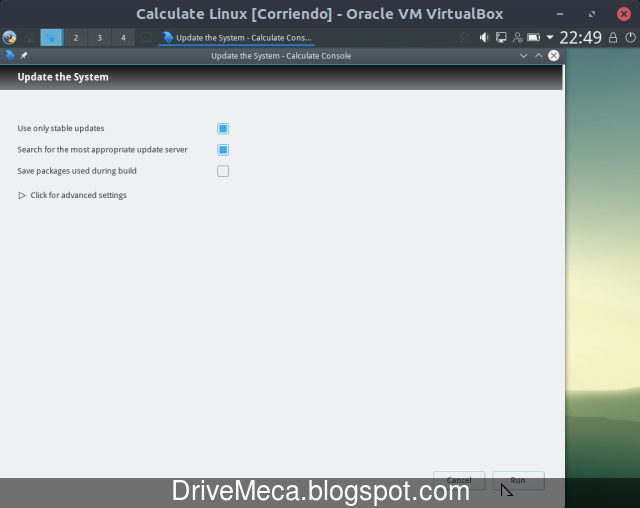The width and height of the screenshot is (640, 508).
Task: Click 'Save packages used during build' label
Action: [x=77, y=171]
